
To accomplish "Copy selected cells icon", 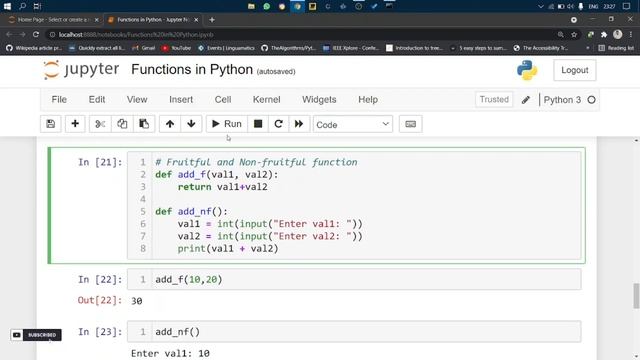I will (122, 124).
